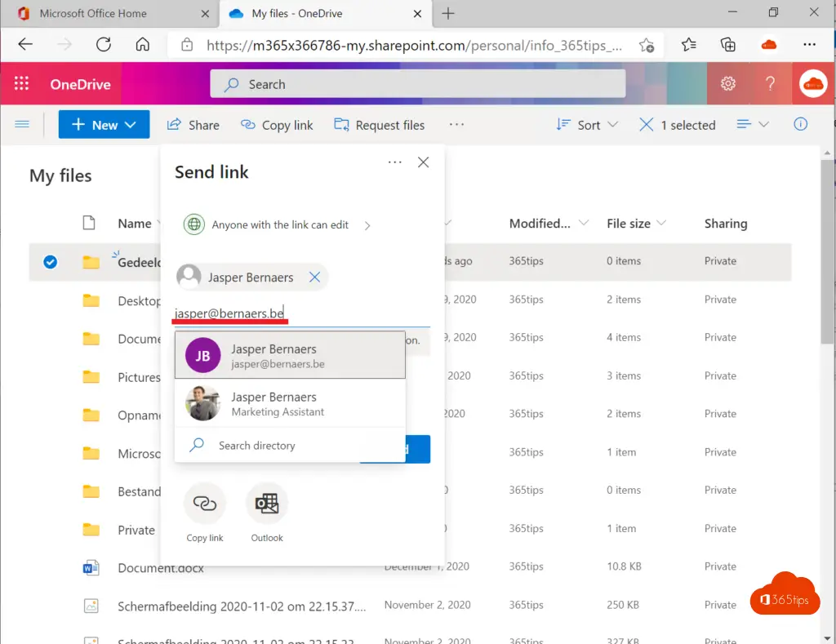Open the Microsoft 365 app launcher grid
This screenshot has width=836, height=644.
[22, 84]
